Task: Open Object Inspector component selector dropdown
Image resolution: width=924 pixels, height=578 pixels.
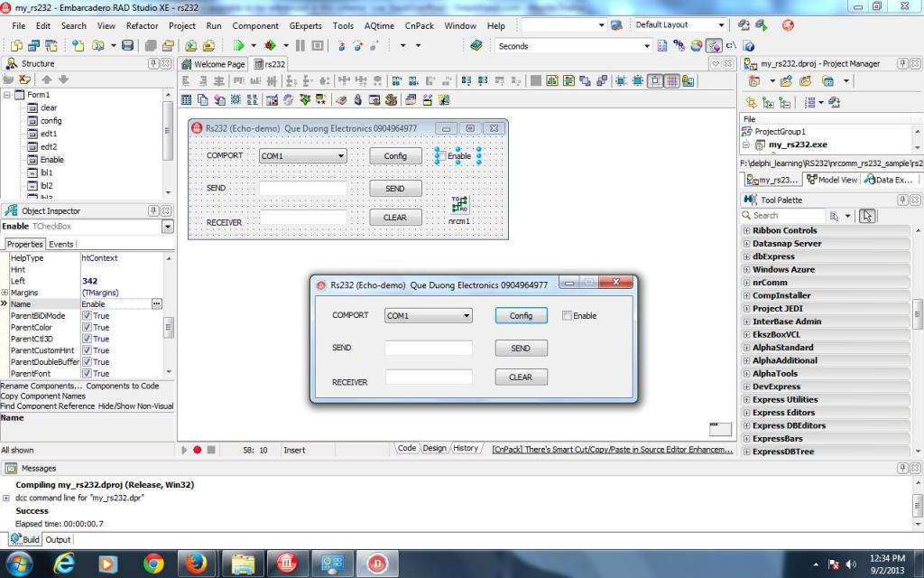Action: pos(167,227)
